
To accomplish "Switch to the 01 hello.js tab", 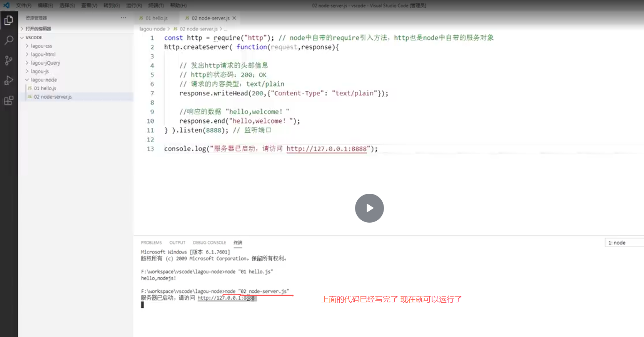I will [x=157, y=18].
